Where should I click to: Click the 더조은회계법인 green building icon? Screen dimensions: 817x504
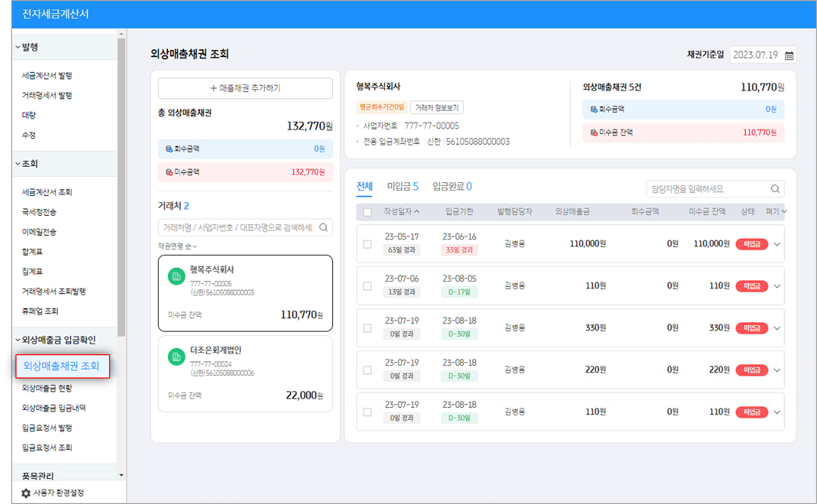pos(176,357)
